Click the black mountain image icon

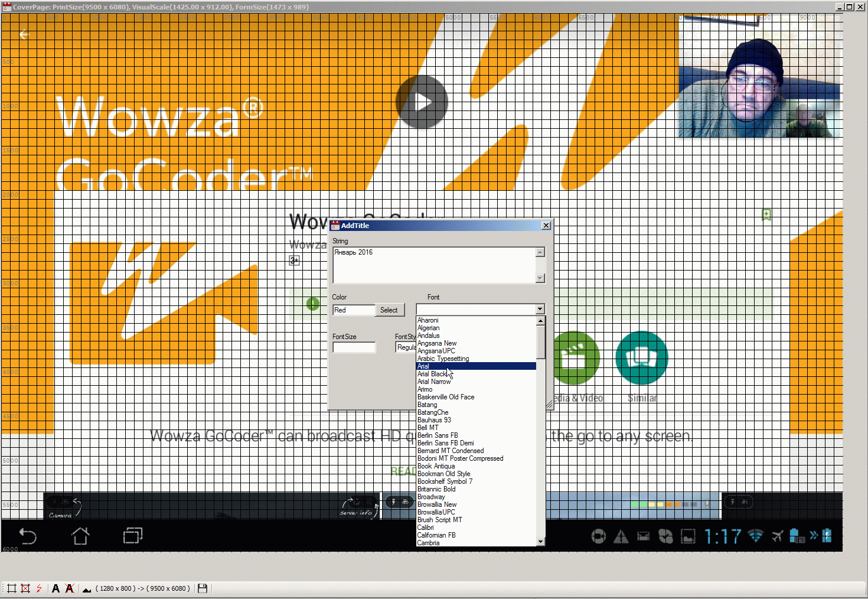pyautogui.click(x=87, y=590)
